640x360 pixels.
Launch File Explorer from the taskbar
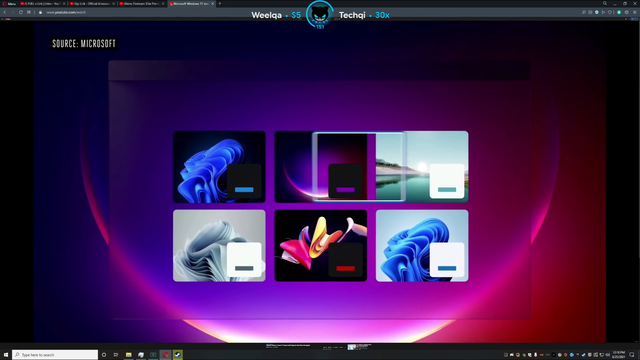point(129,355)
